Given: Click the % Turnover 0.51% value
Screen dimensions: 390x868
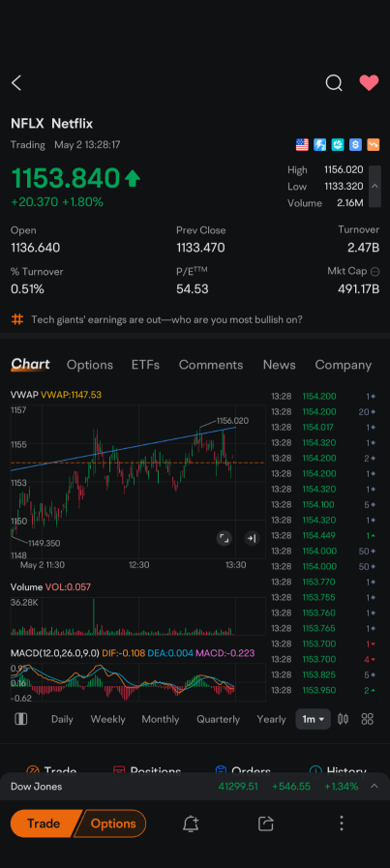Looking at the screenshot, I should [27, 289].
